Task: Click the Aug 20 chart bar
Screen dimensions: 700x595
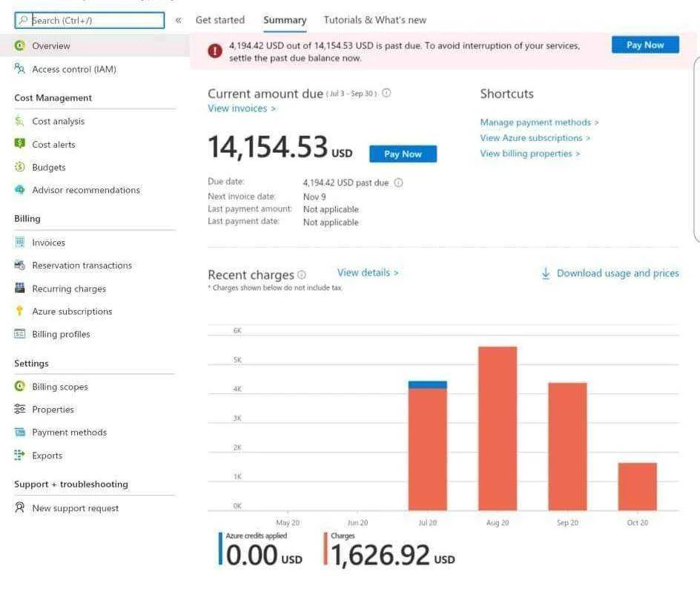Action: [x=498, y=428]
